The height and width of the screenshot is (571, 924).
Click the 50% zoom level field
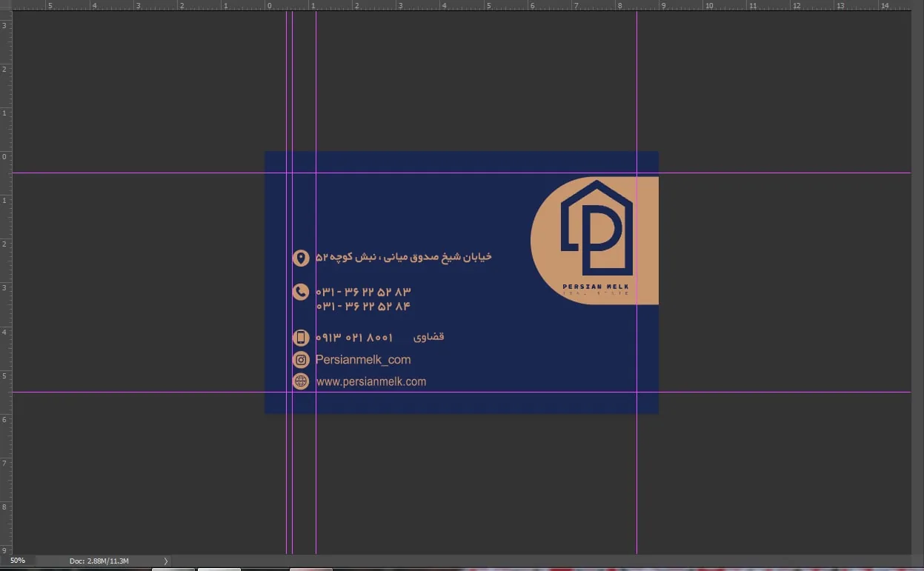18,561
